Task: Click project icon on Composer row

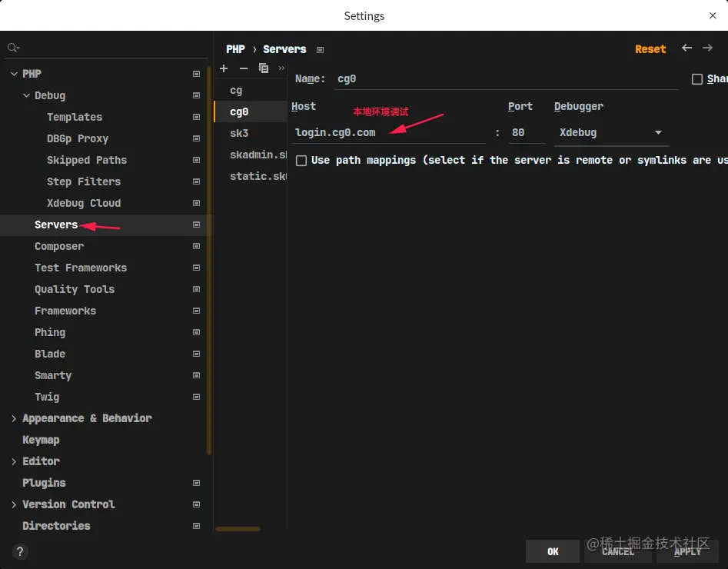Action: [x=196, y=246]
